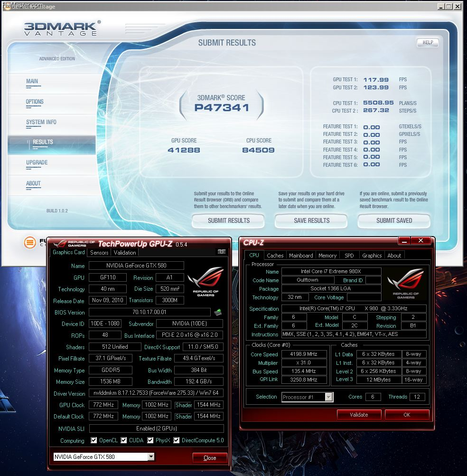
Task: Click the ROG logo in CPU-Z
Action: coord(406,284)
